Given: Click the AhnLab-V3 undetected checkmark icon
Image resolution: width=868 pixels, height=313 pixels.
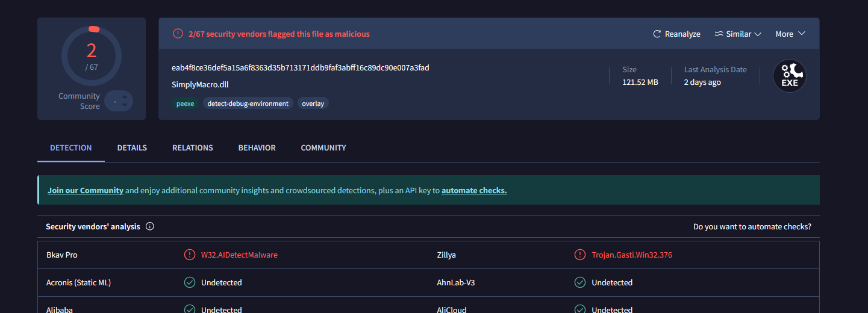Looking at the screenshot, I should [x=580, y=282].
